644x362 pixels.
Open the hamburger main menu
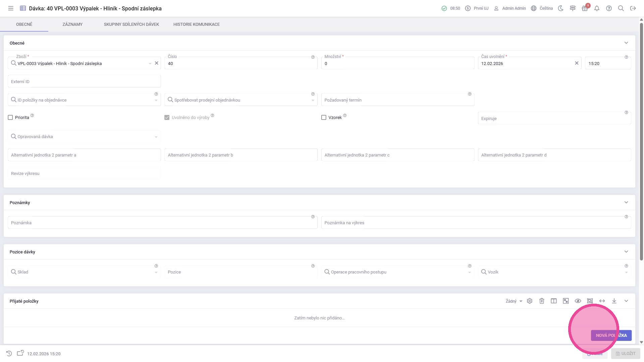point(11,8)
